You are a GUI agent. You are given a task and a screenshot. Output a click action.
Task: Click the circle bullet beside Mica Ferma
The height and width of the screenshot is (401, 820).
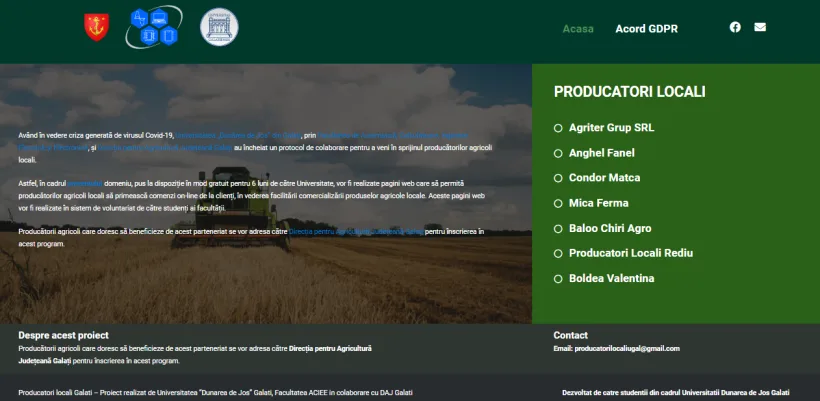tap(558, 203)
